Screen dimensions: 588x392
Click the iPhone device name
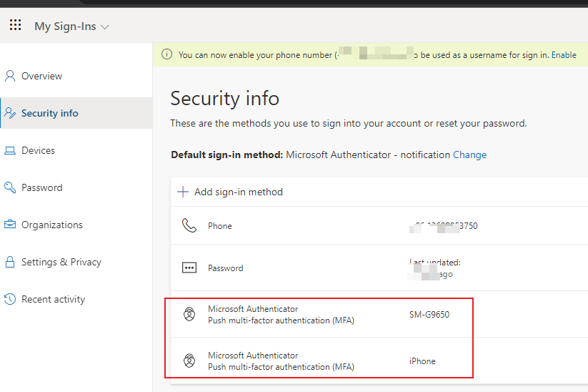click(422, 361)
